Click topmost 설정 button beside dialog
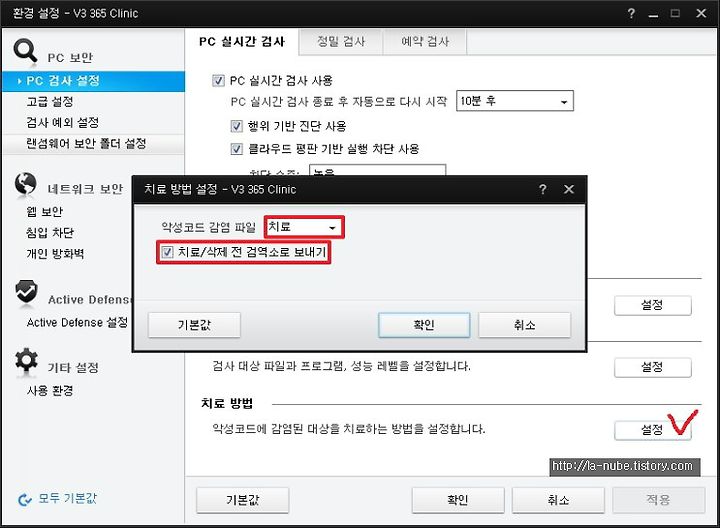The image size is (720, 528). pos(652,305)
